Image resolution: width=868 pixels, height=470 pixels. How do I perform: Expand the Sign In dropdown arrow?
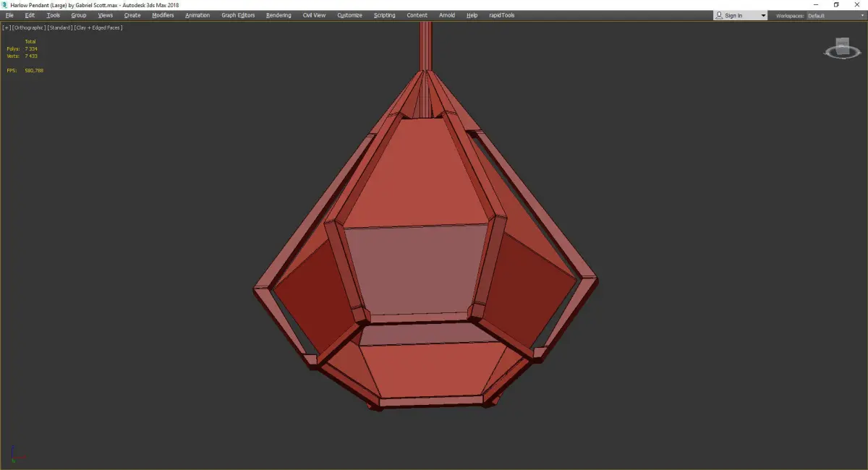click(x=762, y=16)
